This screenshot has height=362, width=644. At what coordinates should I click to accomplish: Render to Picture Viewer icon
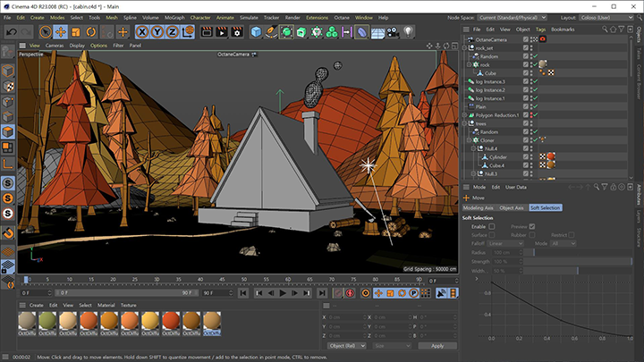tap(222, 31)
